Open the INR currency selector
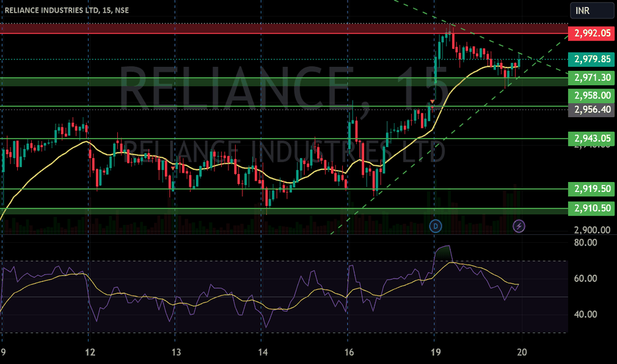 (592, 10)
